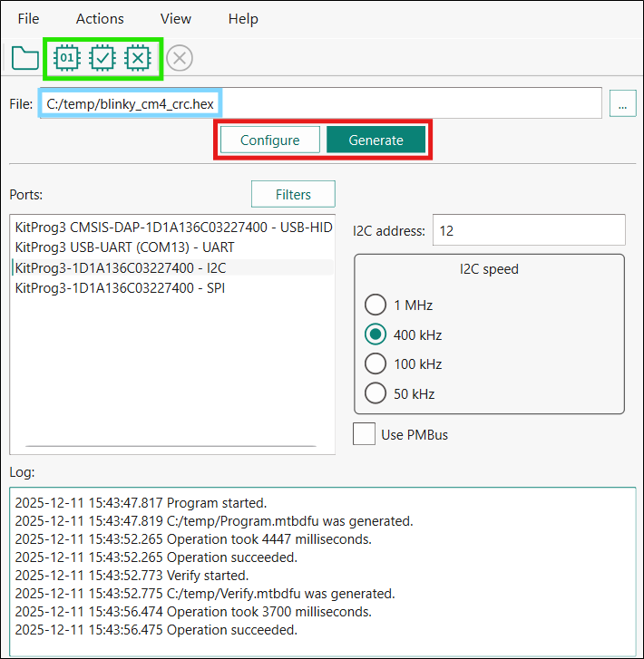The height and width of the screenshot is (659, 644).
Task: Open the Actions menu
Action: pos(100,18)
